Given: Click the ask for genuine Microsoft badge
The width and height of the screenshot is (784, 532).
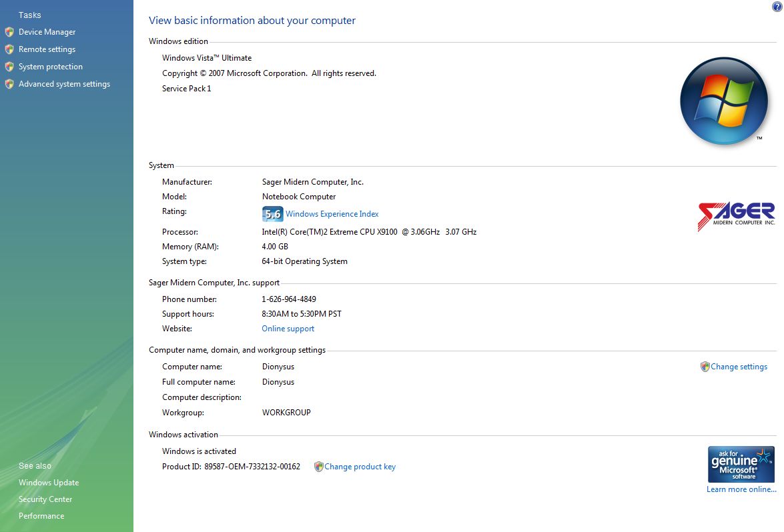Looking at the screenshot, I should (741, 464).
